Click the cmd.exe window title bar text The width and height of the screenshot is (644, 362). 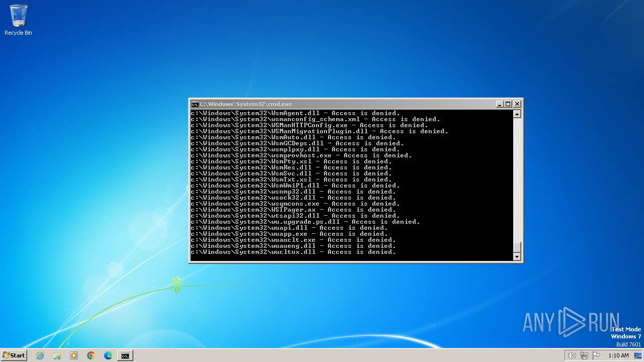(246, 104)
